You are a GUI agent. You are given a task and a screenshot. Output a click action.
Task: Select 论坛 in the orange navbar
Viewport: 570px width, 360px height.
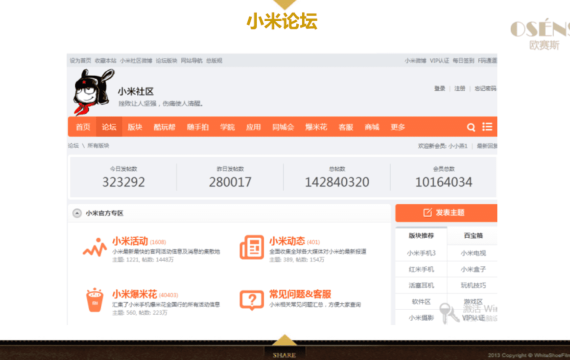tap(109, 127)
